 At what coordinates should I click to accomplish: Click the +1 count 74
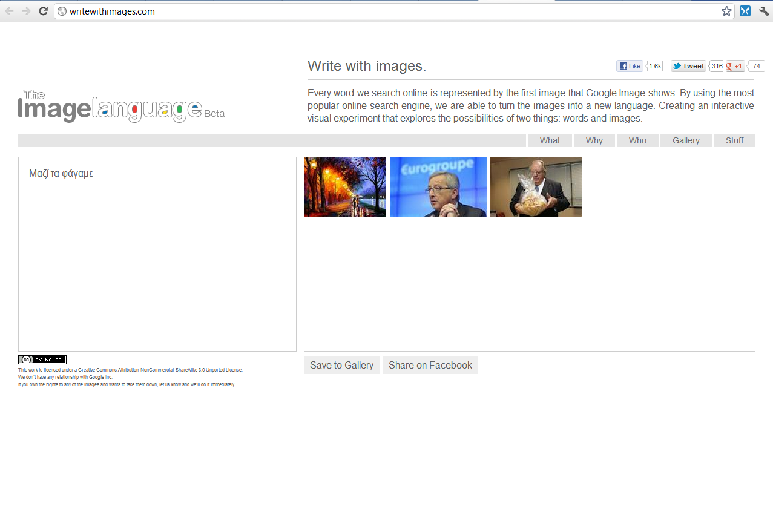coord(757,66)
